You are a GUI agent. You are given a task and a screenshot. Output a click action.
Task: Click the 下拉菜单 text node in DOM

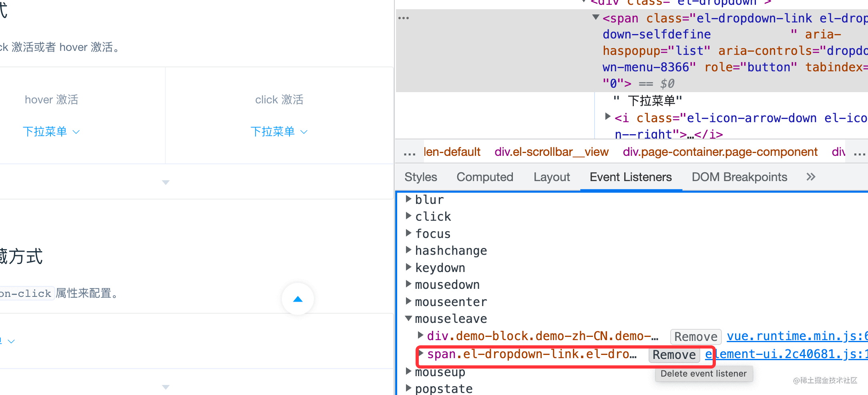pos(648,101)
